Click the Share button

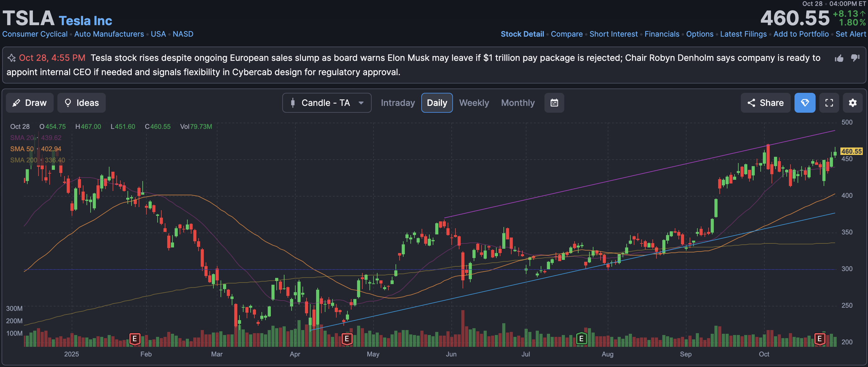tap(765, 103)
